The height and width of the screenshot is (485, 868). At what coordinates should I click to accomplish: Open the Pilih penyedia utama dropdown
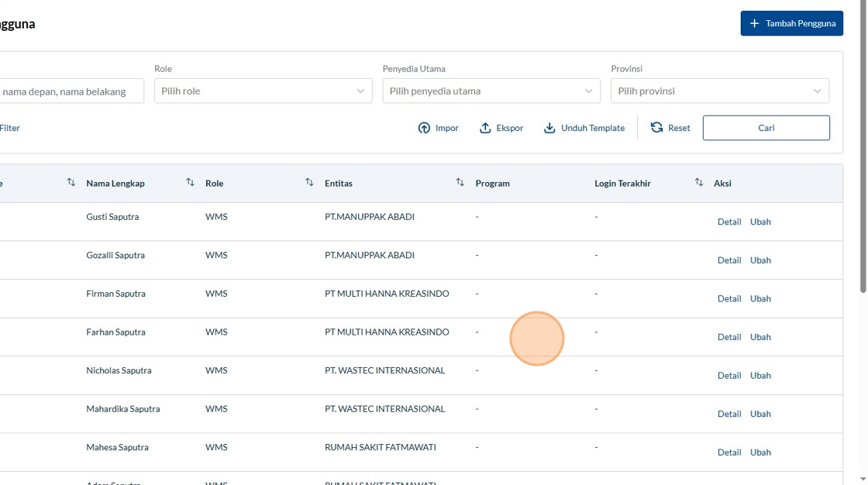491,91
